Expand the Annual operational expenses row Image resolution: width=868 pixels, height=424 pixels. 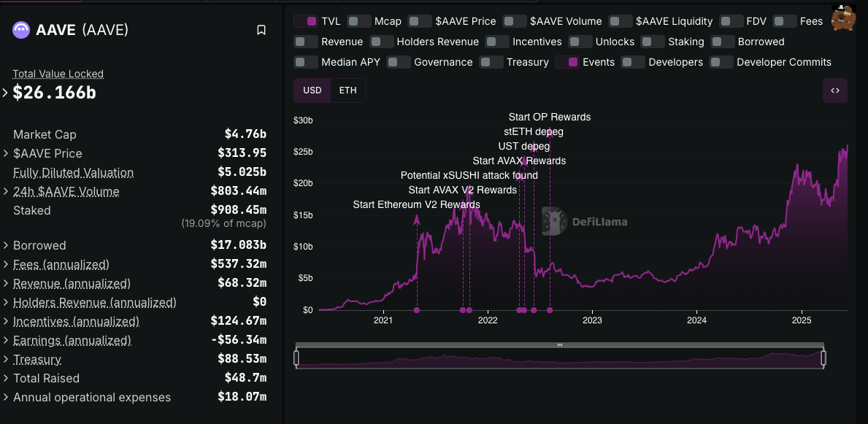point(6,398)
